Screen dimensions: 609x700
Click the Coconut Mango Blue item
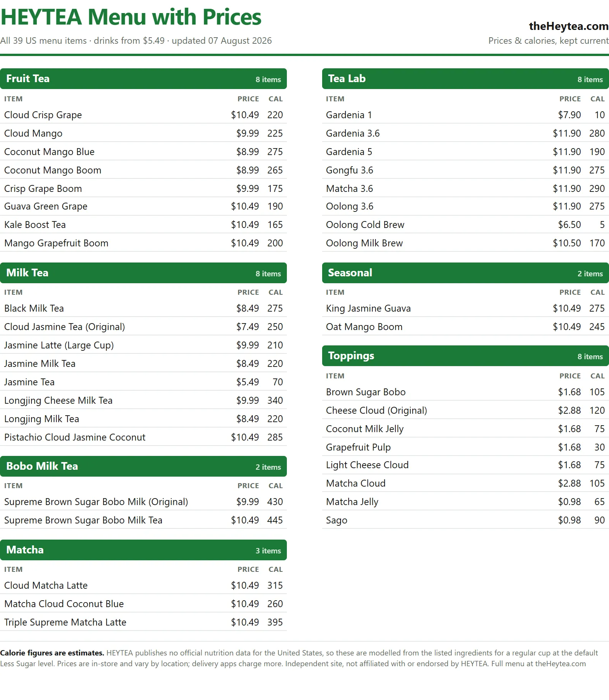[x=143, y=152]
